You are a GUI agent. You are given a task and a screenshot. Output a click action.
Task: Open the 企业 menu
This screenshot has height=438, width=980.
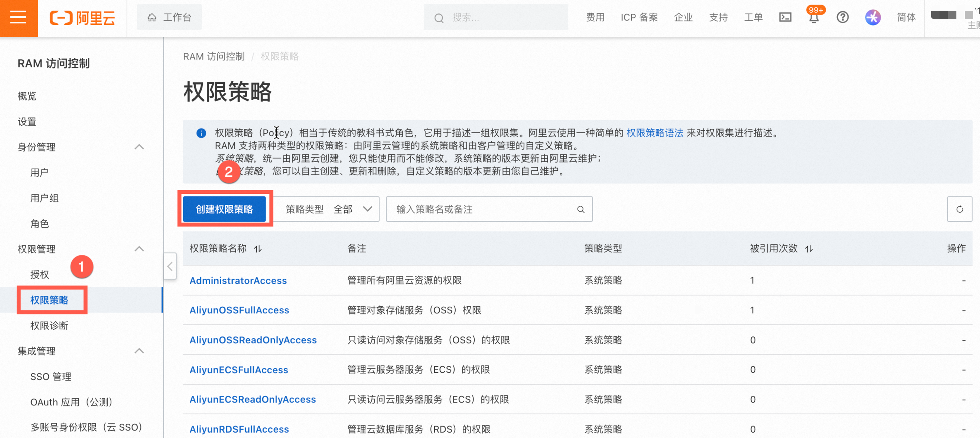683,17
